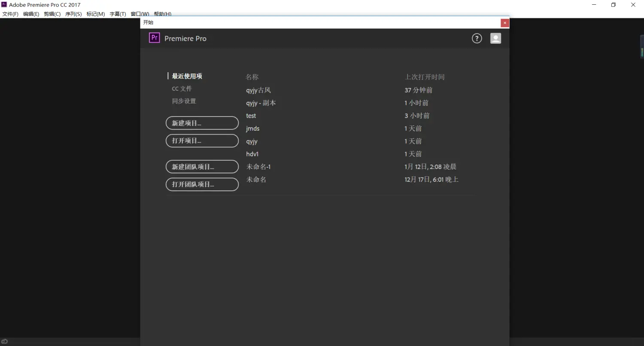
Task: Click the 12月 17日, 6:01 晚上 timestamp
Action: click(x=431, y=180)
